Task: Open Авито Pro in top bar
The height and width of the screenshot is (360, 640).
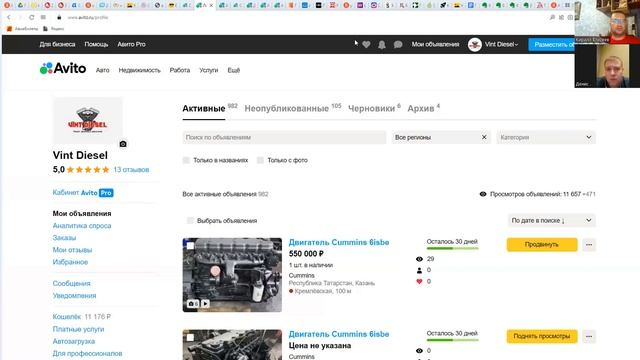Action: point(131,44)
